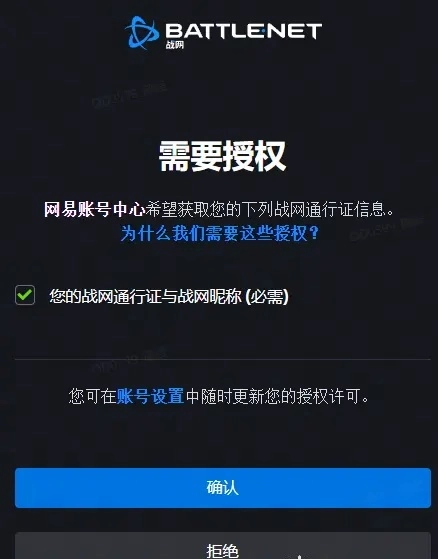
Task: Select the gray 拒绝 decline bar
Action: [x=223, y=546]
